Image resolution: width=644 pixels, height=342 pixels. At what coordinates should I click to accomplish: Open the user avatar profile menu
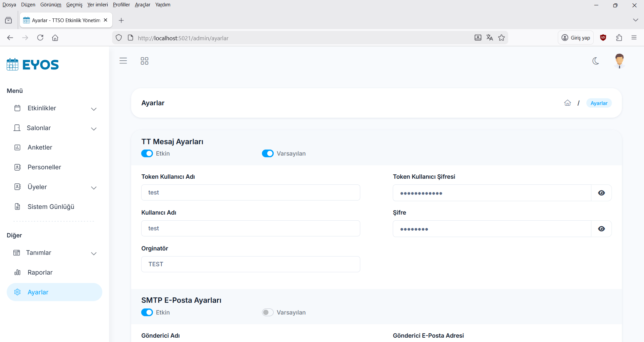click(x=619, y=61)
